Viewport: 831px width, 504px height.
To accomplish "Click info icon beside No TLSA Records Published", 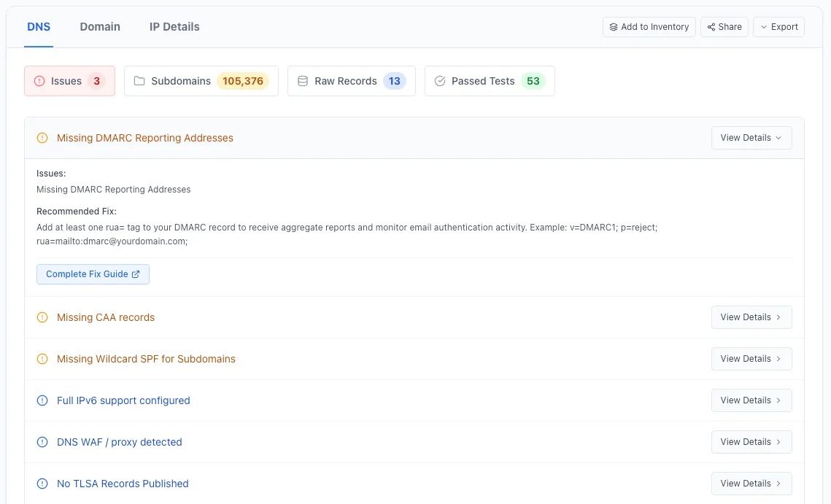I will tap(42, 484).
